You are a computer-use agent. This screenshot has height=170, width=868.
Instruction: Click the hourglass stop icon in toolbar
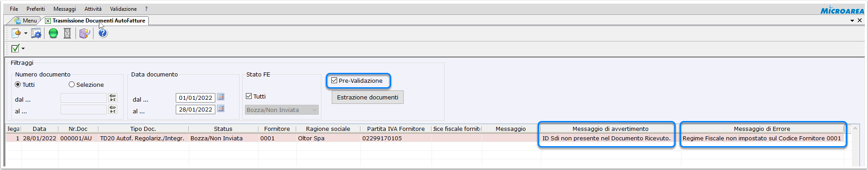(x=67, y=33)
